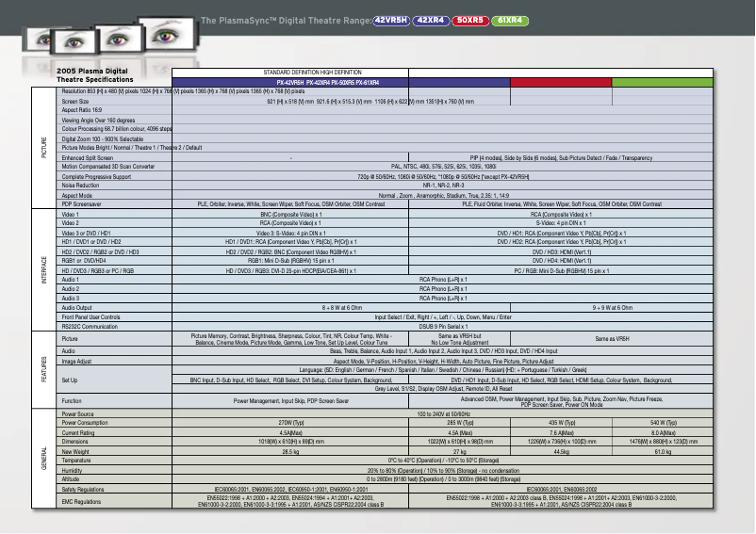Click the largest eye plasma screen thumbnail
The height and width of the screenshot is (534, 756).
point(167,34)
